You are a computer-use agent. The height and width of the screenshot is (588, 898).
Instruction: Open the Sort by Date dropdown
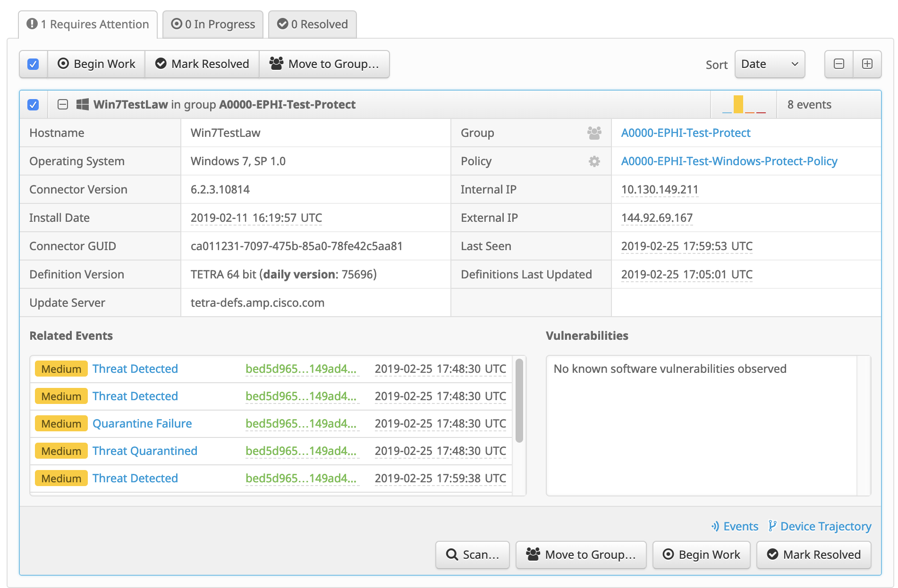770,64
